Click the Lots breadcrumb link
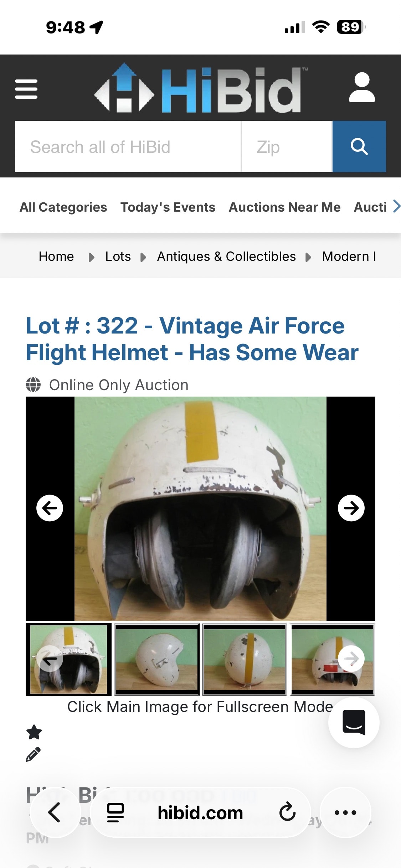 [x=118, y=257]
